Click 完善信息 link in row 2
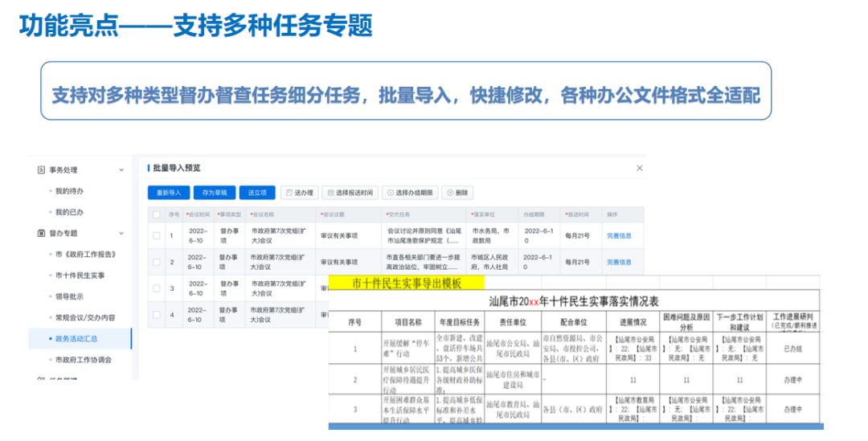 pyautogui.click(x=619, y=263)
